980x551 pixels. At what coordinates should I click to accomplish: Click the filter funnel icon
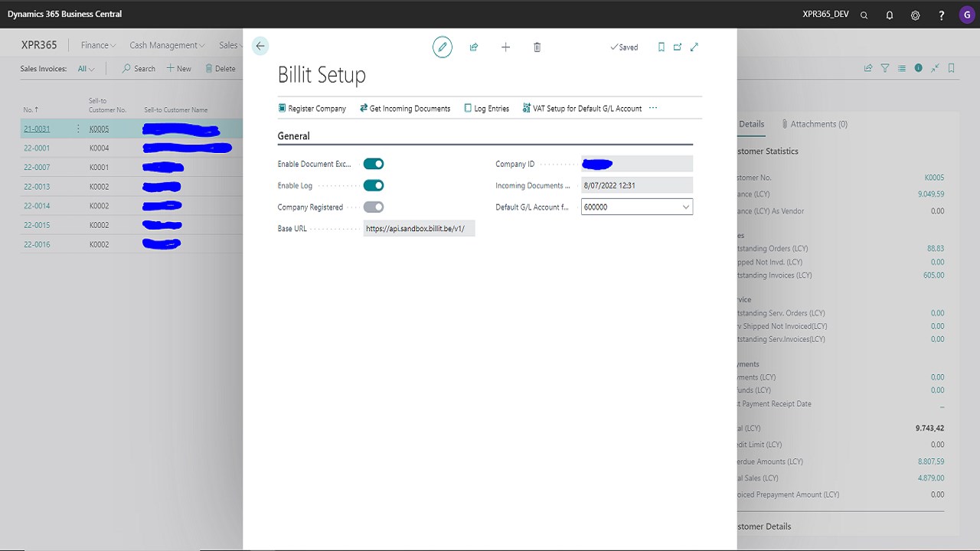point(885,68)
